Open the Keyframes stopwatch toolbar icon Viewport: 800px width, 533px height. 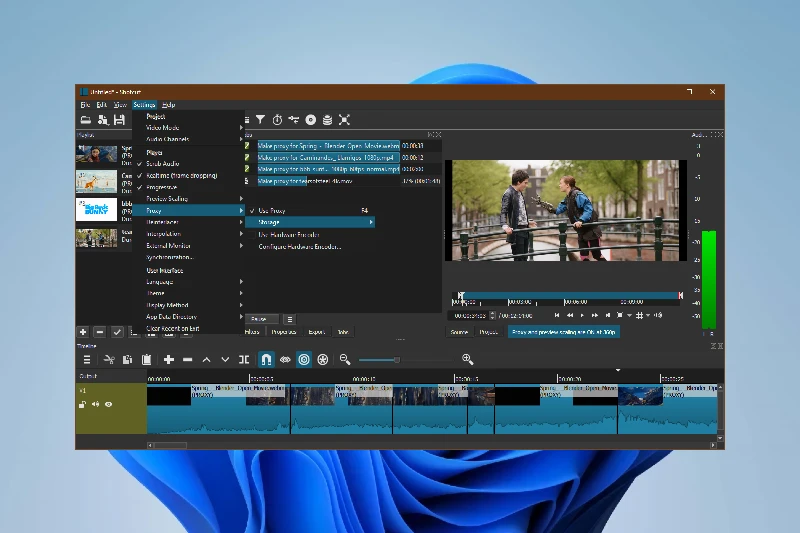277,120
